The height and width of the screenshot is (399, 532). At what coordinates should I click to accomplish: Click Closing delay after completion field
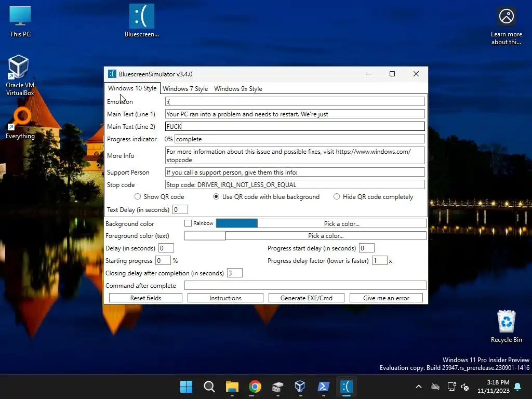coord(235,273)
